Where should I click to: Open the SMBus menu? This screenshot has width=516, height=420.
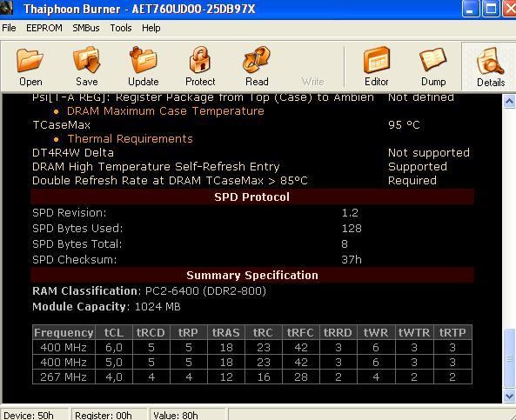click(x=86, y=28)
